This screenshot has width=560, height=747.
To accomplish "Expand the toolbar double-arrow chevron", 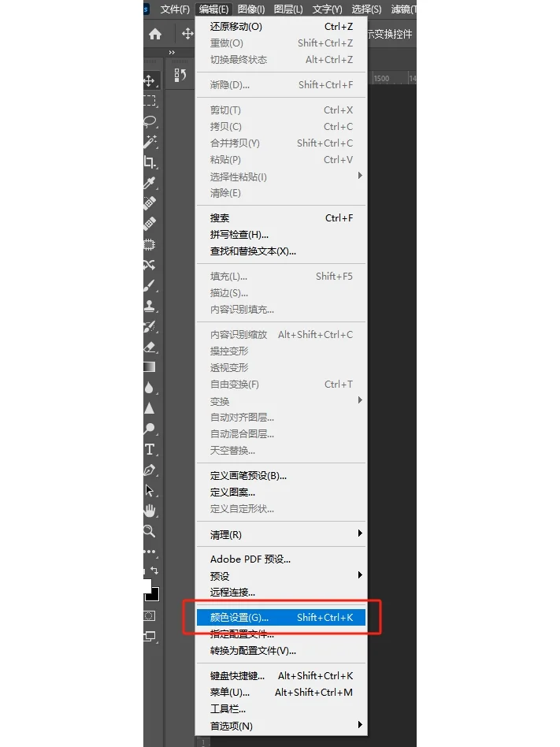I will (172, 53).
